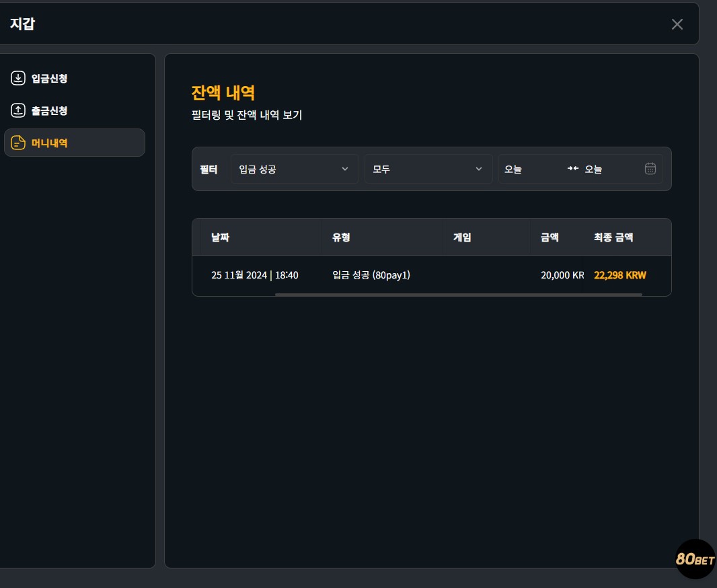Click the 유형 column header

click(341, 237)
